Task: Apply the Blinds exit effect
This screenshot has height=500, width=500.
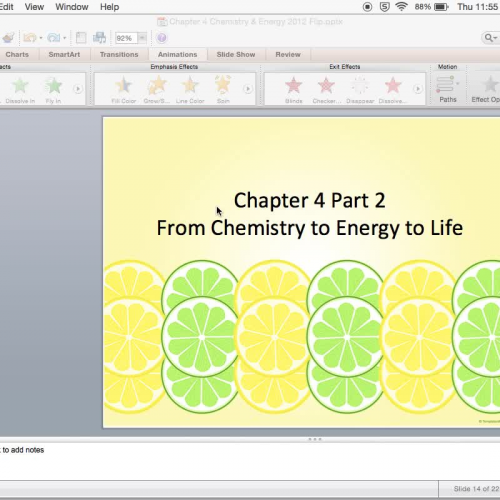Action: pyautogui.click(x=294, y=89)
